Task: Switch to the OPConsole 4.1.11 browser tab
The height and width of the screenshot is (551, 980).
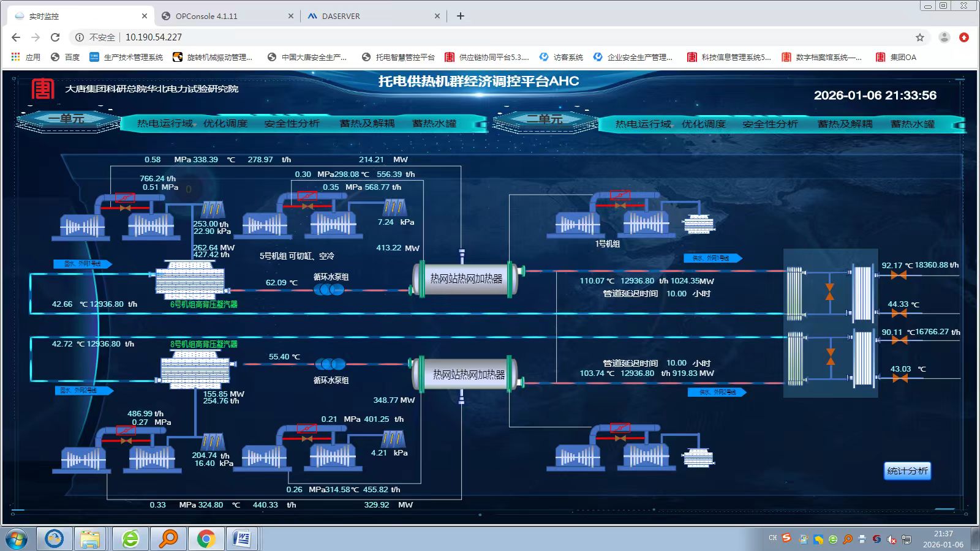Action: (206, 17)
